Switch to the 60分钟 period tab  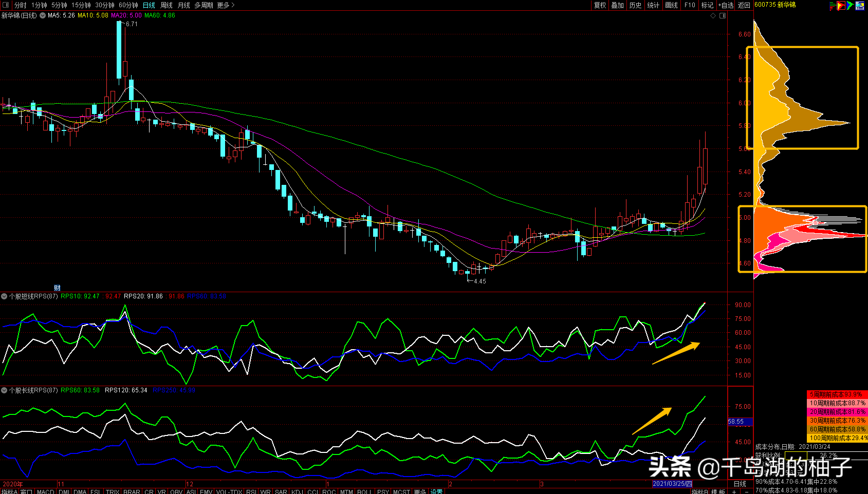(x=128, y=5)
